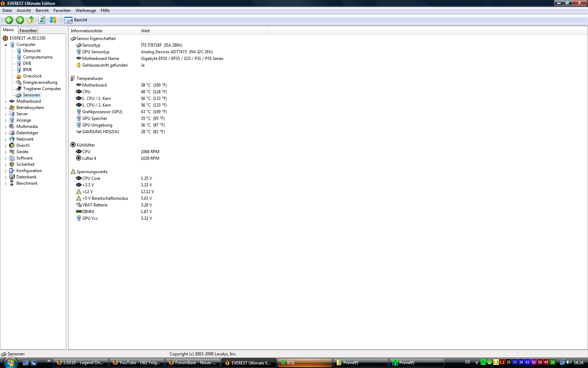Click the tray clock showing 18:24
Viewport: 588px width, 368px height.
click(x=579, y=363)
